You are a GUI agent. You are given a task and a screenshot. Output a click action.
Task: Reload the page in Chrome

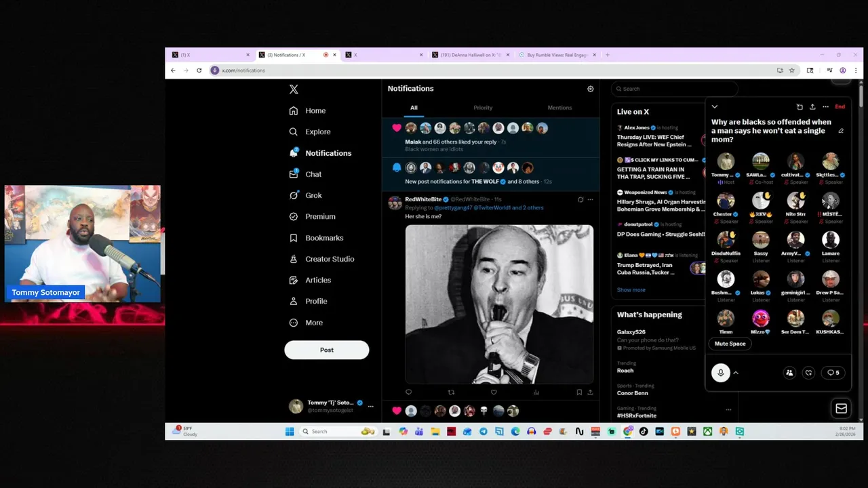(199, 70)
